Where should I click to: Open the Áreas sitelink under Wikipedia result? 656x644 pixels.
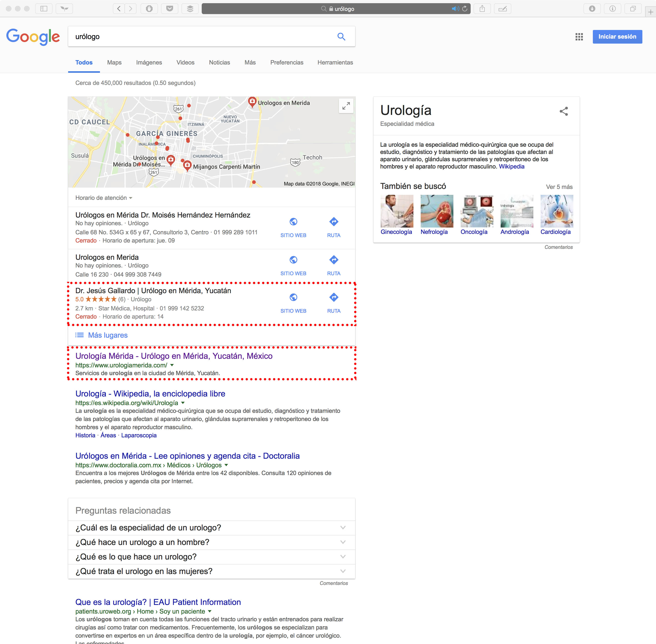click(x=108, y=435)
